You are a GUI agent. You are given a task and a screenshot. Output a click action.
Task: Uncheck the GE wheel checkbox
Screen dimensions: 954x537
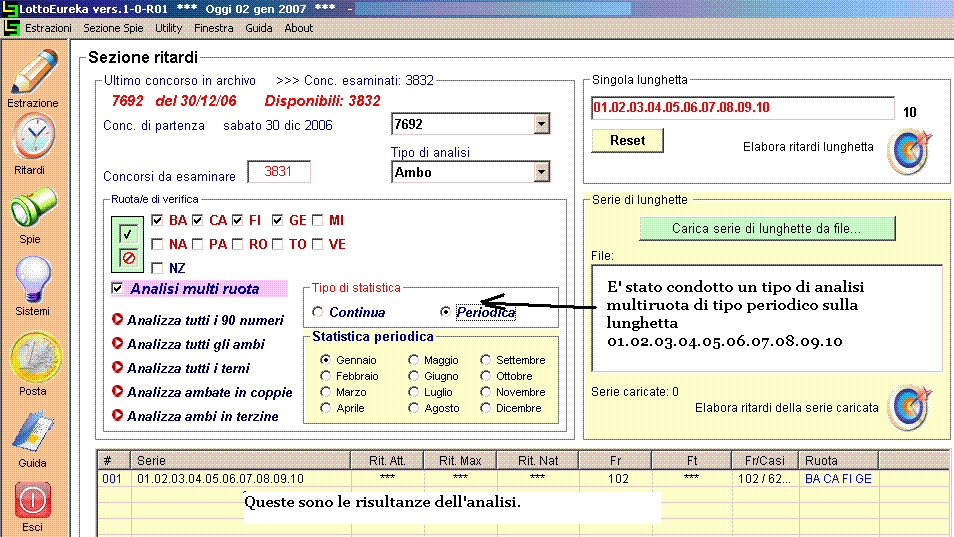pos(277,220)
